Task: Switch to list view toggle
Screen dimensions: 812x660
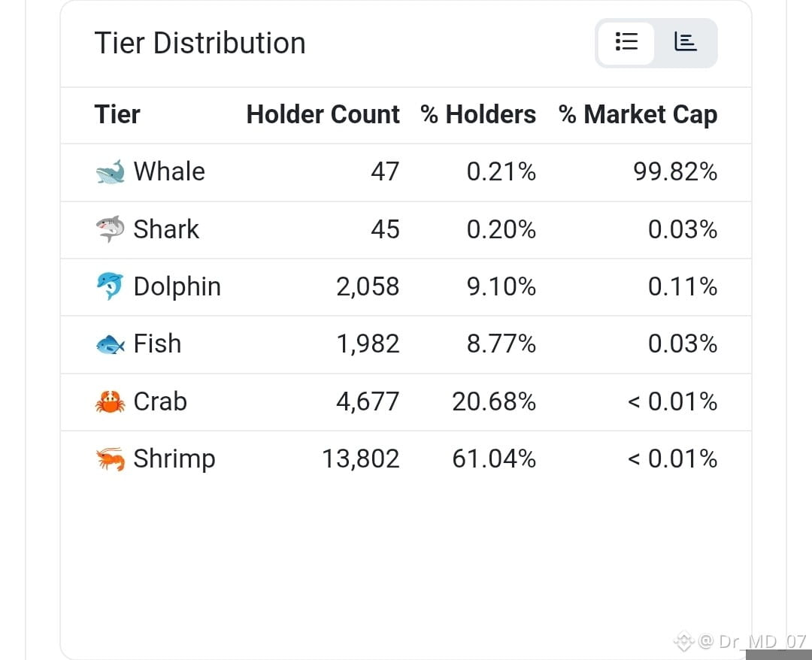Action: click(x=626, y=42)
